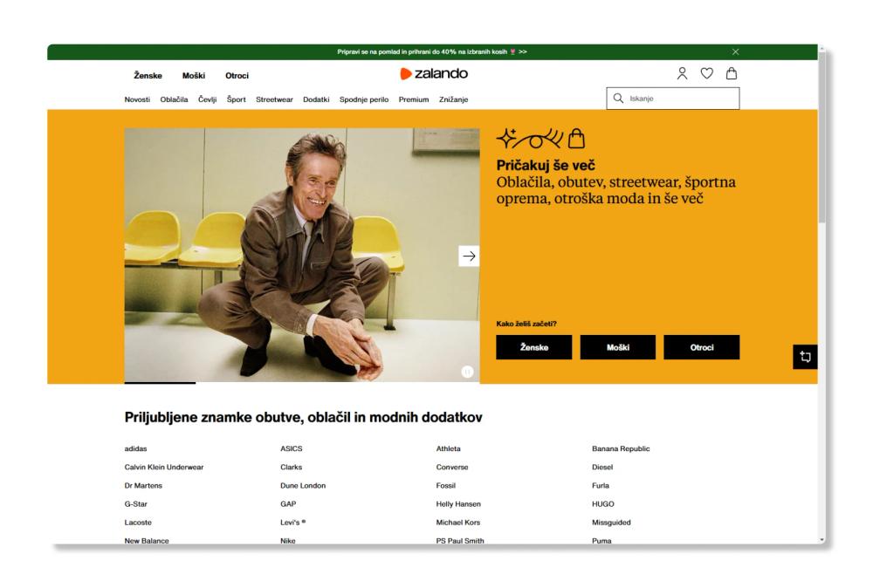
Task: Open the Puma brand link
Action: (601, 540)
